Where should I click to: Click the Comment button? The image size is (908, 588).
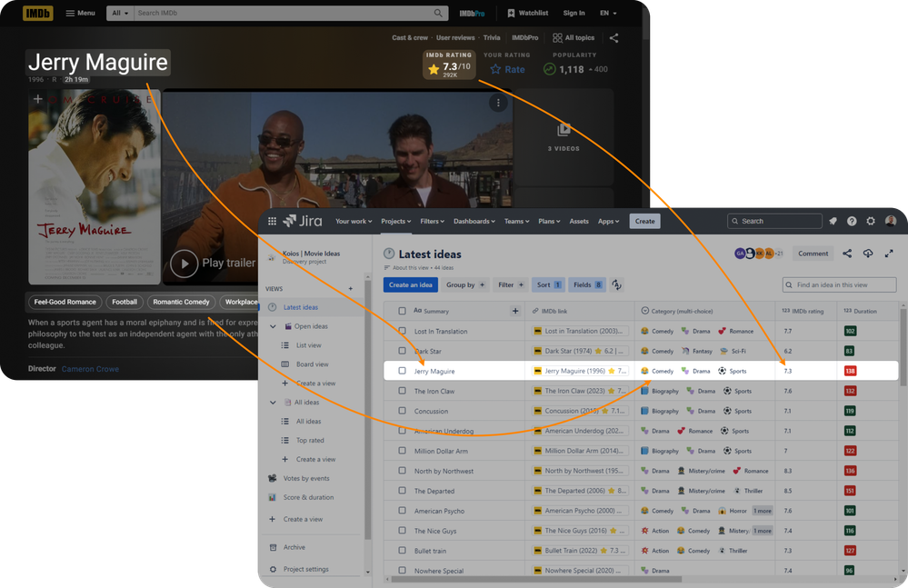(813, 254)
